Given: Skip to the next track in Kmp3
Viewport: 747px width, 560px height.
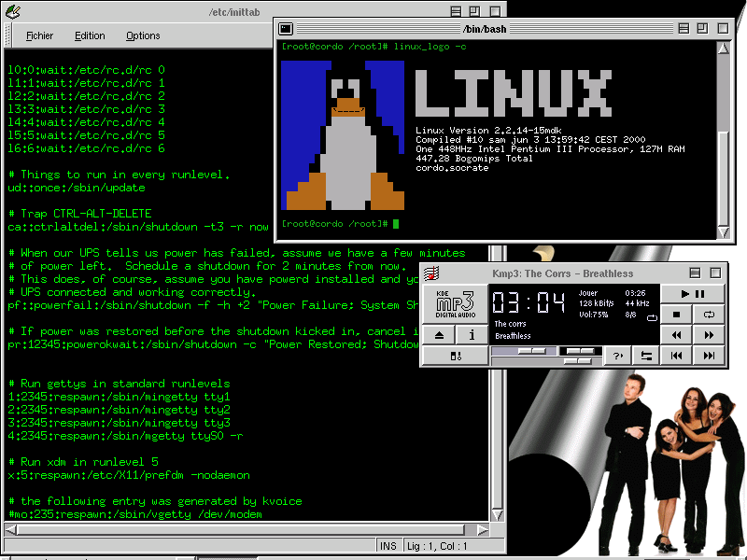Looking at the screenshot, I should coord(709,356).
